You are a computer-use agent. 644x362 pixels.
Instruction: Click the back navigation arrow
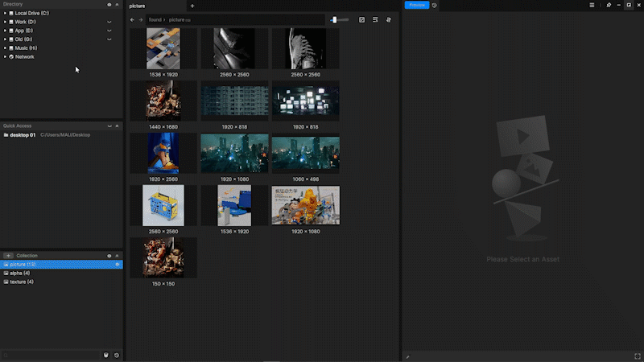tap(132, 19)
